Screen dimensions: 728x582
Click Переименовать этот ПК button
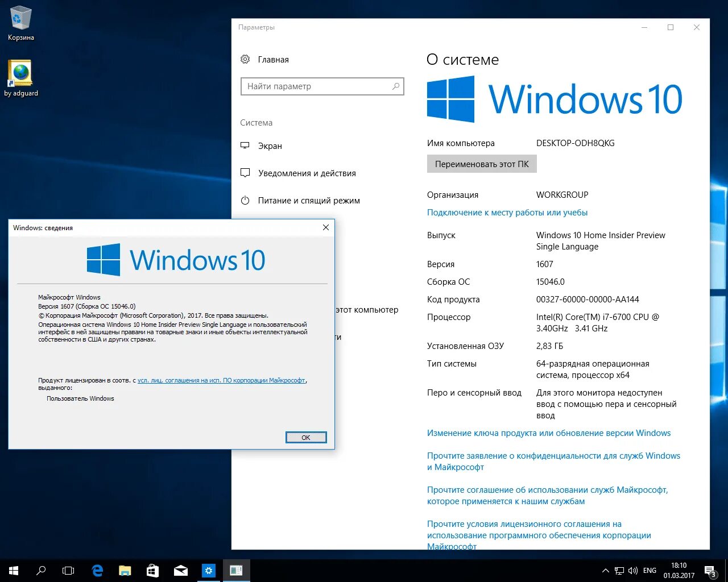pos(482,164)
